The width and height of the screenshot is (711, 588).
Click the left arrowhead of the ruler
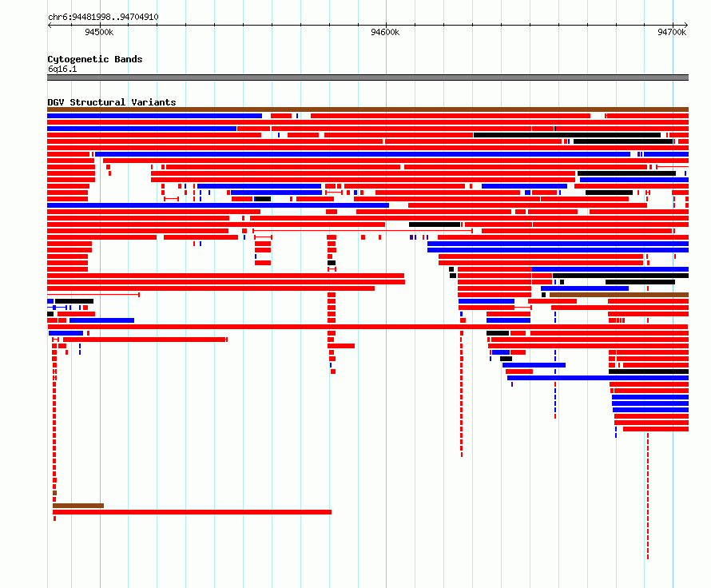[x=50, y=25]
